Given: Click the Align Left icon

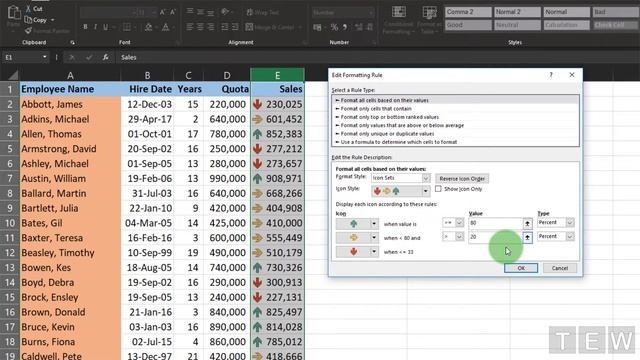Looking at the screenshot, I should point(190,27).
